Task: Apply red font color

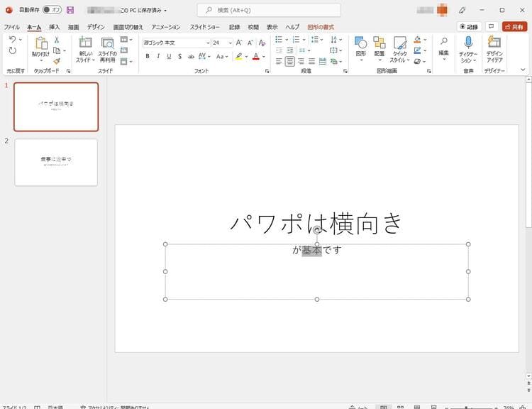Action: (256, 56)
